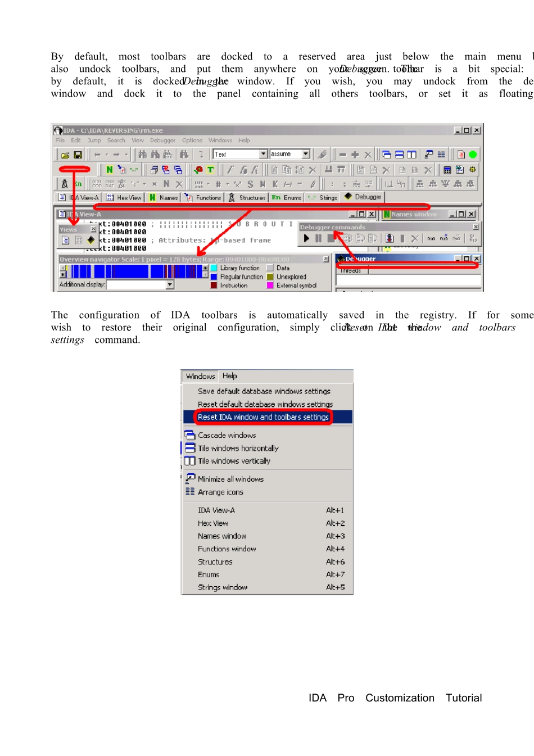This screenshot has height=756, width=534.
Task: Open the Options menu in IDA
Action: (x=192, y=141)
